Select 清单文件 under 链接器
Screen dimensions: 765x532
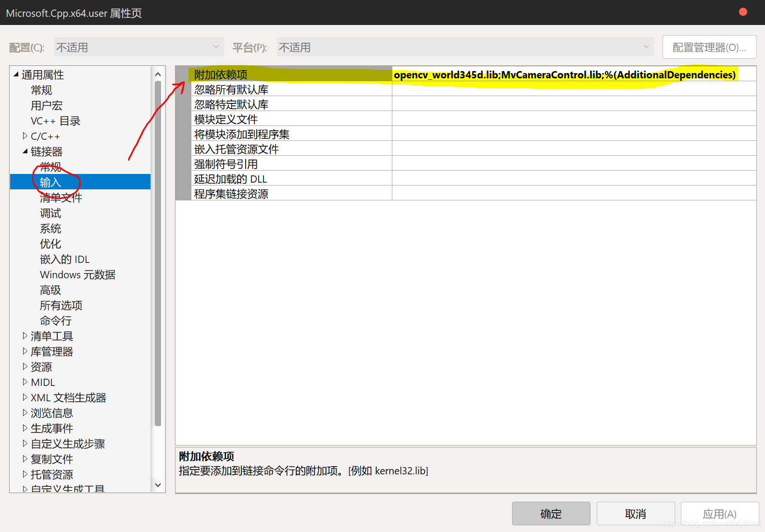(x=61, y=198)
